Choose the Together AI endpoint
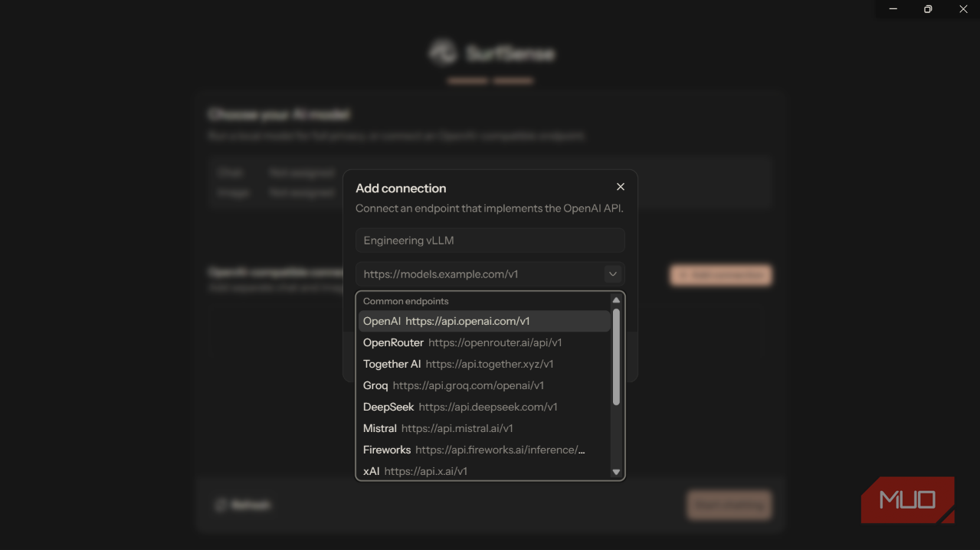The image size is (980, 550). tap(484, 364)
